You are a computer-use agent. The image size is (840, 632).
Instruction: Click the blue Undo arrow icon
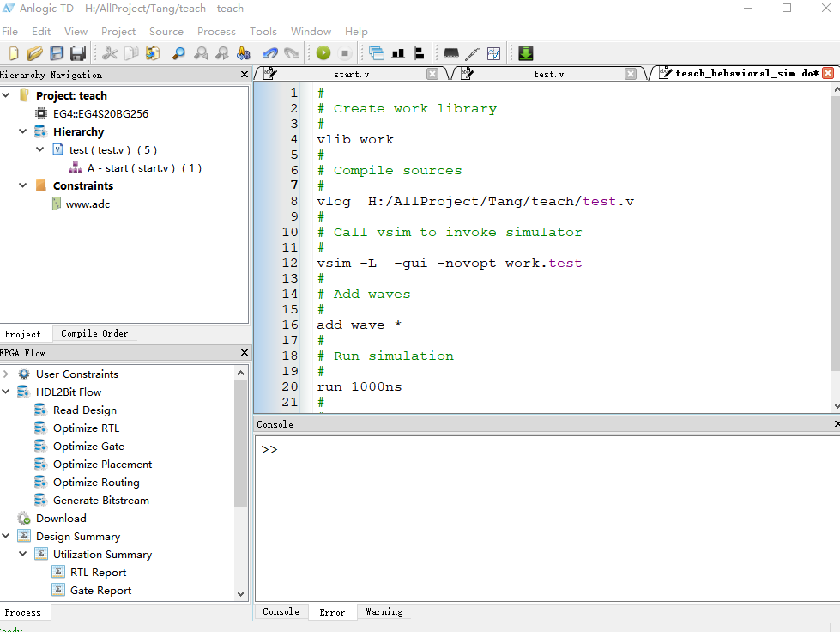click(270, 53)
